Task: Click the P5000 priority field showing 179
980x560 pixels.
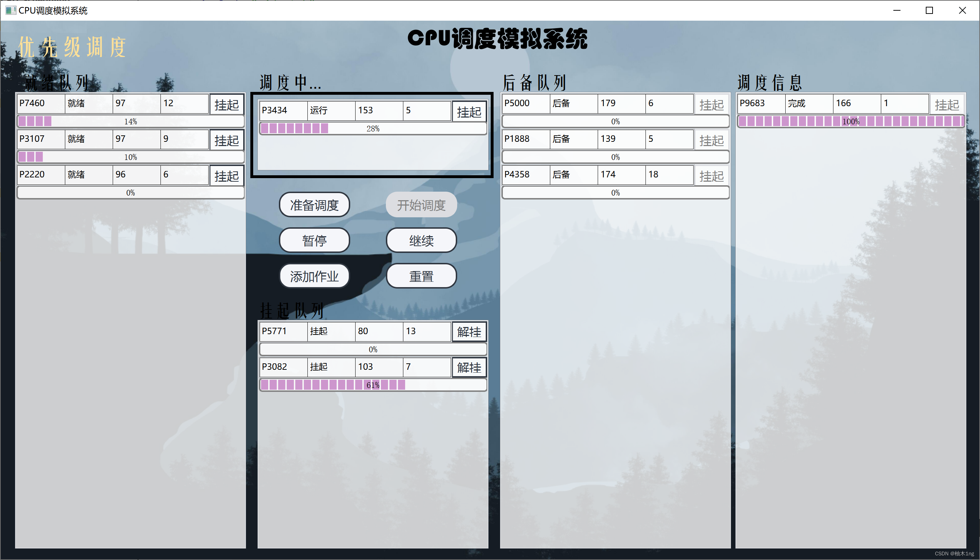Action: tap(621, 103)
